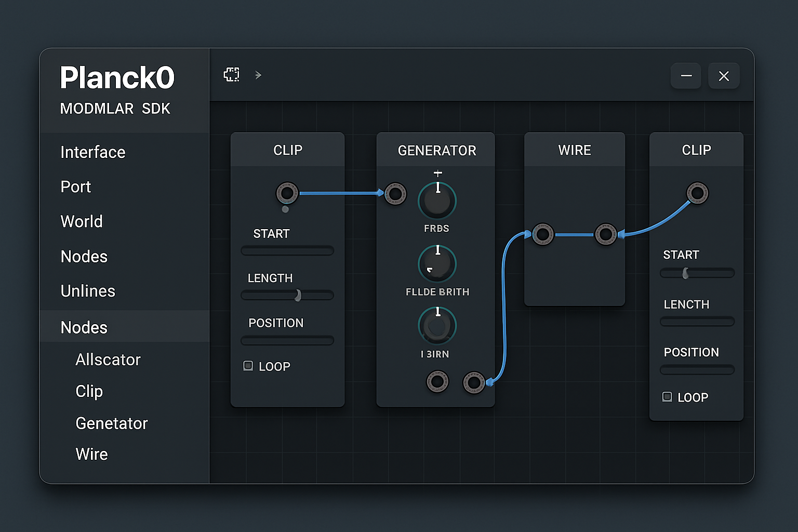Click the forward chevron beside the toolbar icon
The image size is (798, 532).
coord(258,75)
